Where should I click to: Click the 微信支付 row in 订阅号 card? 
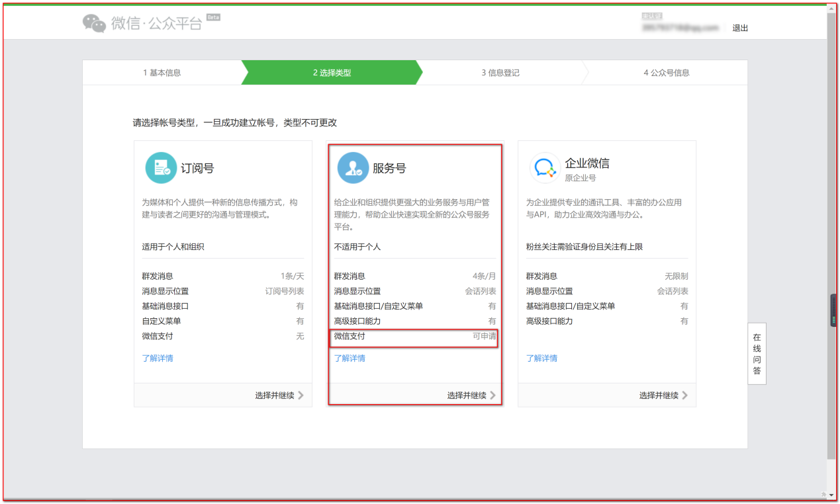coord(223,336)
